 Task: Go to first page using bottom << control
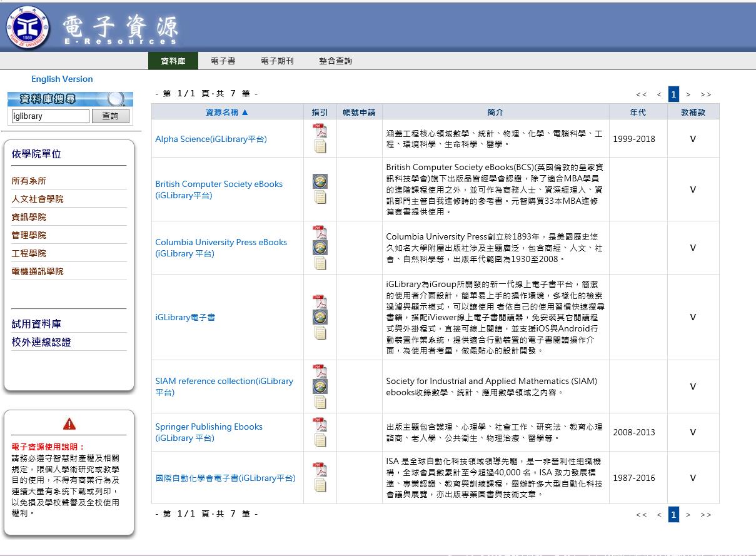pos(641,515)
